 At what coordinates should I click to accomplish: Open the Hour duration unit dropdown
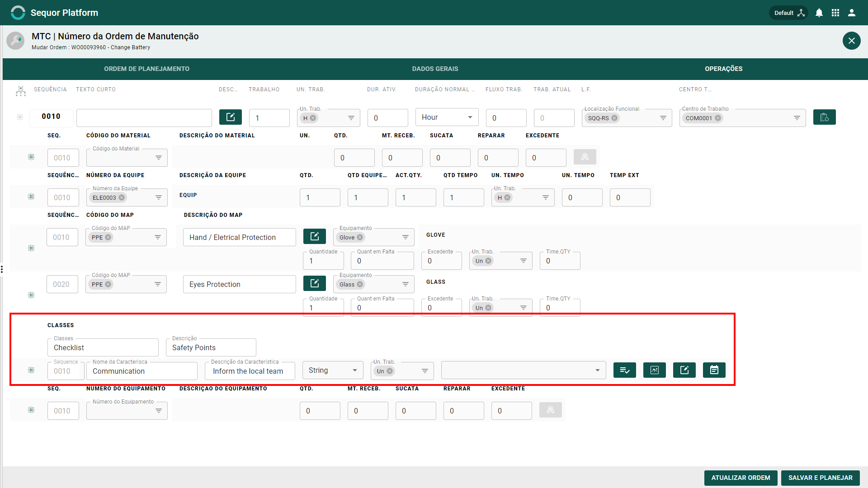(x=447, y=117)
